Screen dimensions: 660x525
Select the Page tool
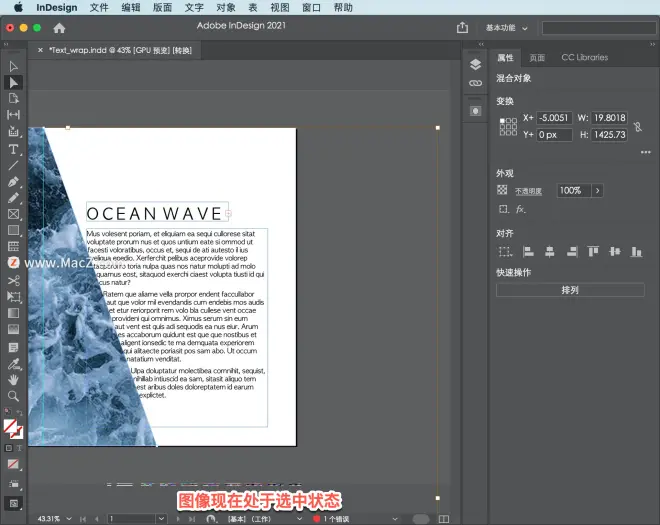point(13,99)
